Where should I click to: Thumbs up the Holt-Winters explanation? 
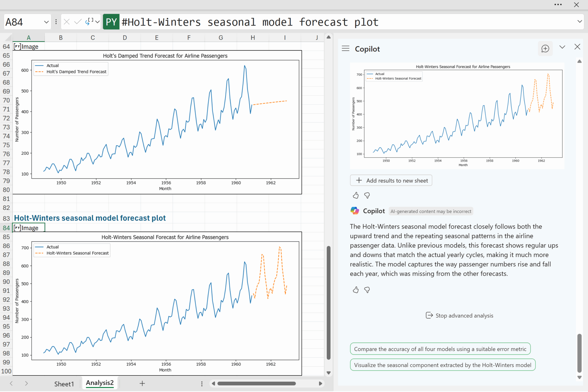(x=356, y=290)
